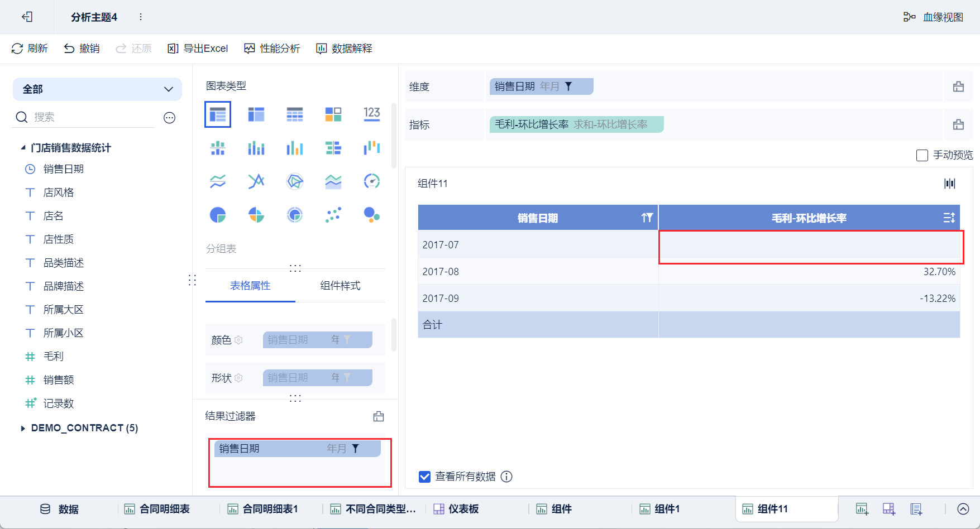Viewport: 980px width, 529px height.
Task: Choose the radar chart type
Action: [295, 181]
